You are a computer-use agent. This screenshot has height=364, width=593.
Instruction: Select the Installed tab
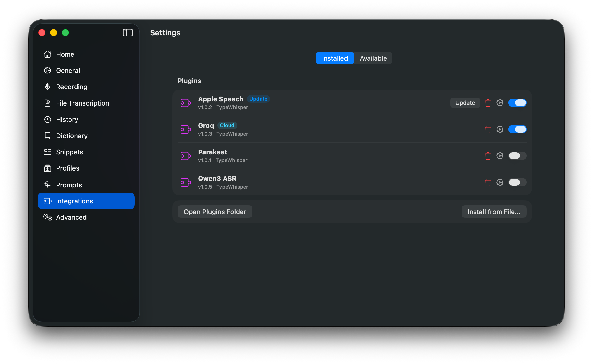[335, 58]
